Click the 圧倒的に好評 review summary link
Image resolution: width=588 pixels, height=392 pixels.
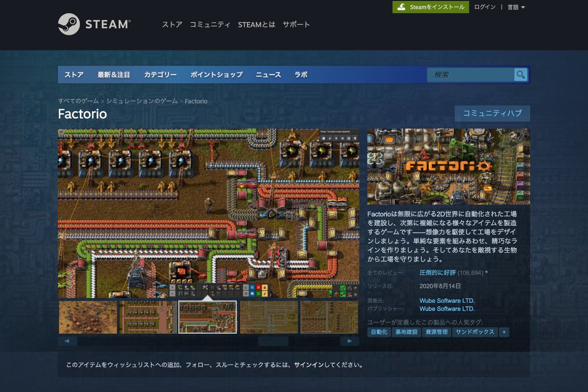pos(438,272)
